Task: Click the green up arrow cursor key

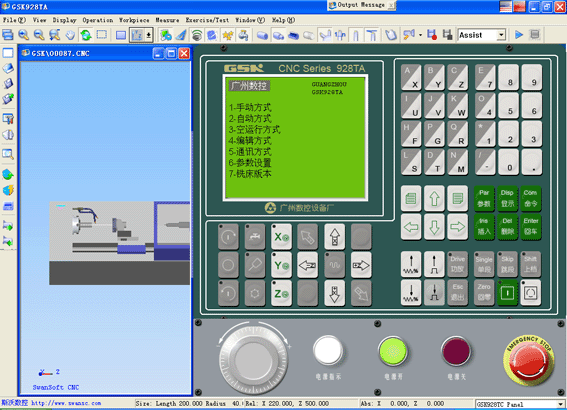Action: [x=434, y=198]
